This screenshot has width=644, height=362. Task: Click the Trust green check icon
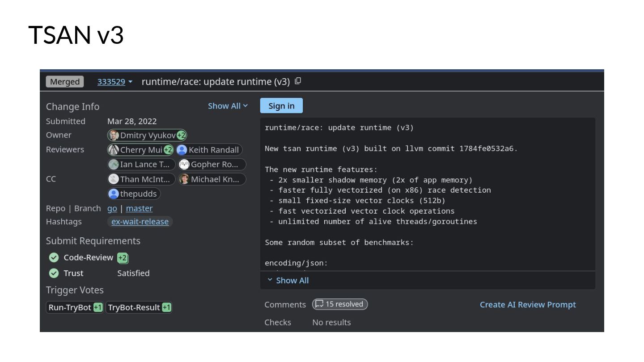pyautogui.click(x=54, y=273)
